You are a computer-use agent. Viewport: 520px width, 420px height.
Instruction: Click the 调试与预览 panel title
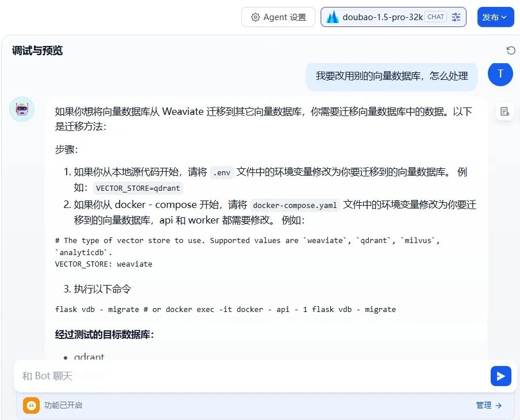36,51
